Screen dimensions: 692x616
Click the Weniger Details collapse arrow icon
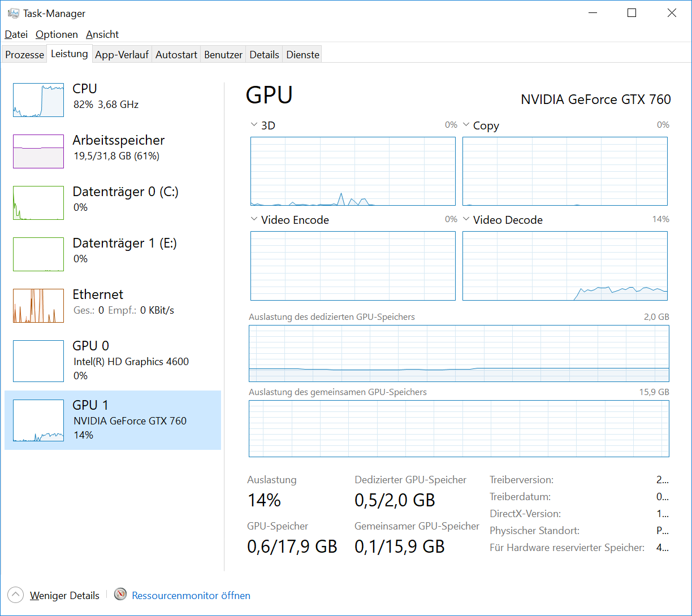coord(16,595)
